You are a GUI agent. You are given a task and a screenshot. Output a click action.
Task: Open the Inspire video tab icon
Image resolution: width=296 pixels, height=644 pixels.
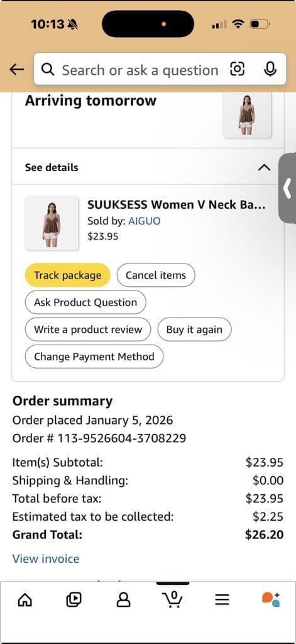point(74,600)
